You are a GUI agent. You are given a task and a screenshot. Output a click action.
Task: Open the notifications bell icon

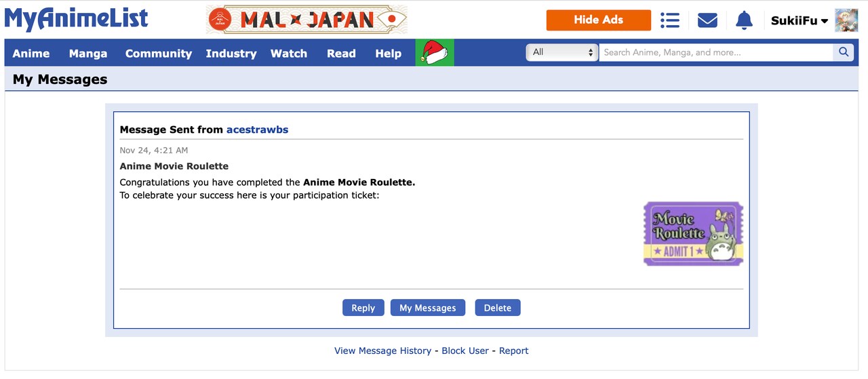(x=744, y=20)
